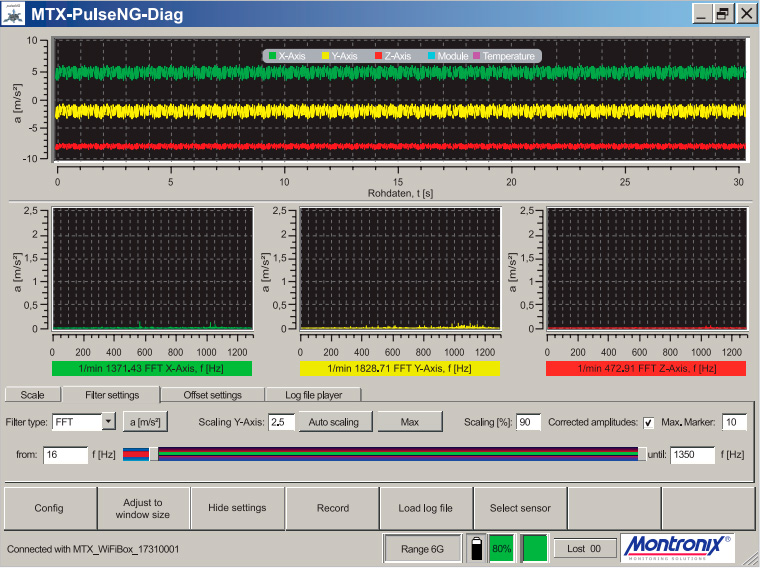Click the green connection status indicator square
Image resolution: width=760 pixels, height=568 pixels.
535,548
